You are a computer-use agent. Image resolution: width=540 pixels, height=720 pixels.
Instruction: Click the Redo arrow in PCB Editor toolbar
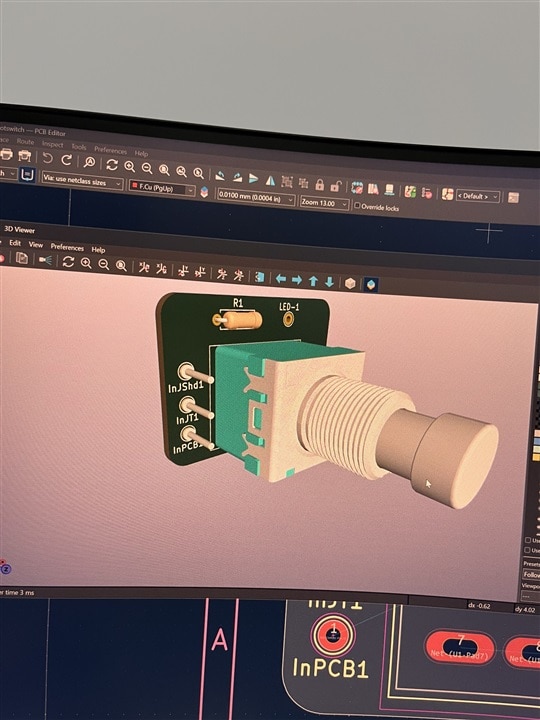tap(67, 160)
